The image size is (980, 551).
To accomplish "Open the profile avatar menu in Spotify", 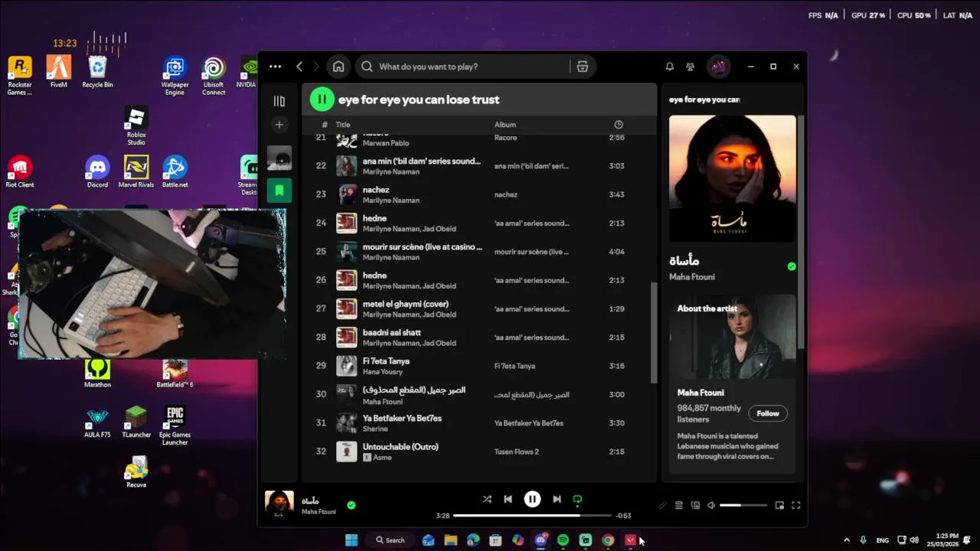I will pyautogui.click(x=718, y=67).
